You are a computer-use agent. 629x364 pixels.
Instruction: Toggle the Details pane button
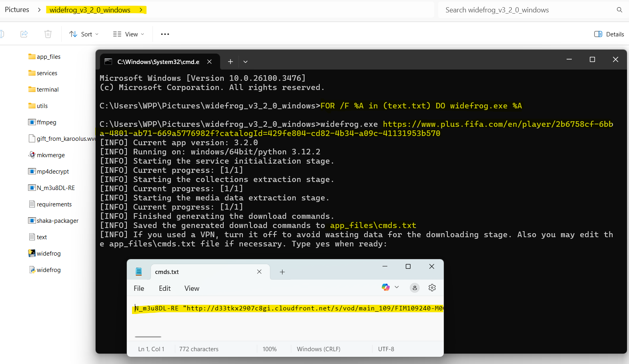click(x=609, y=34)
